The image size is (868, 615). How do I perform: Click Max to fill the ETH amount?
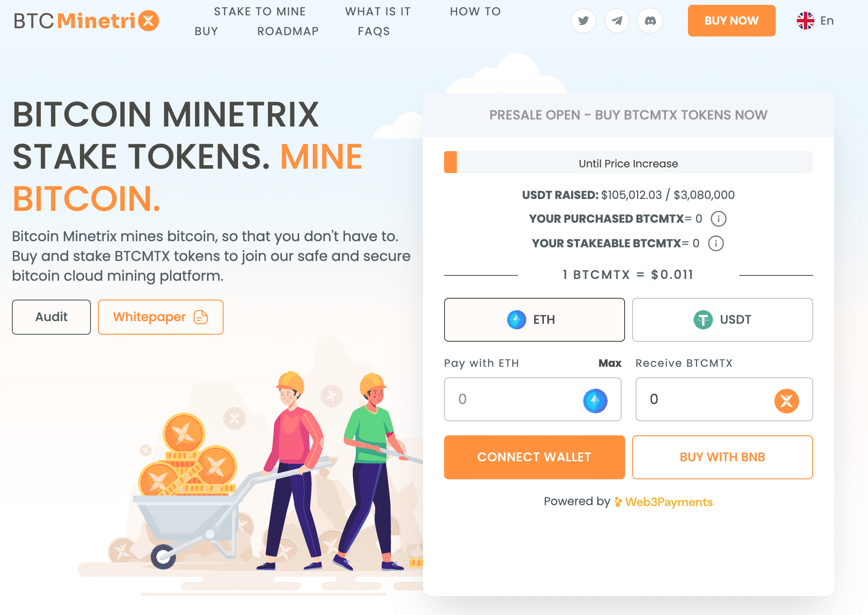pos(610,363)
